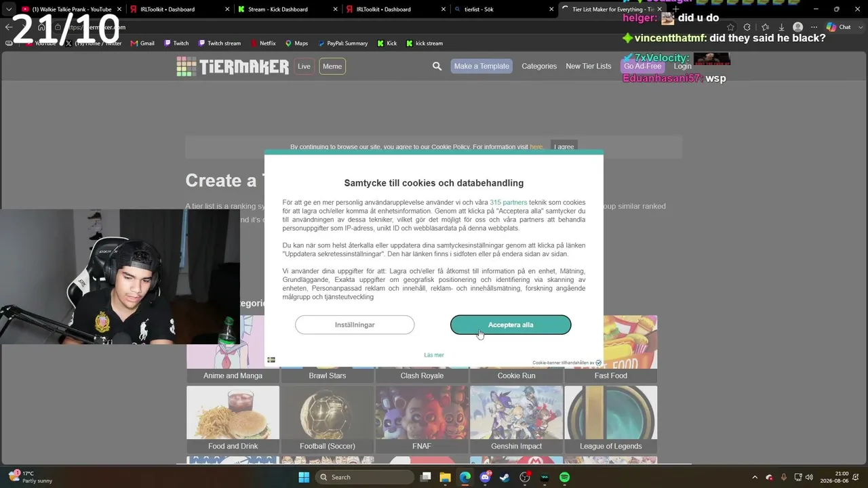Open the Football (Soccer) category

click(328, 419)
